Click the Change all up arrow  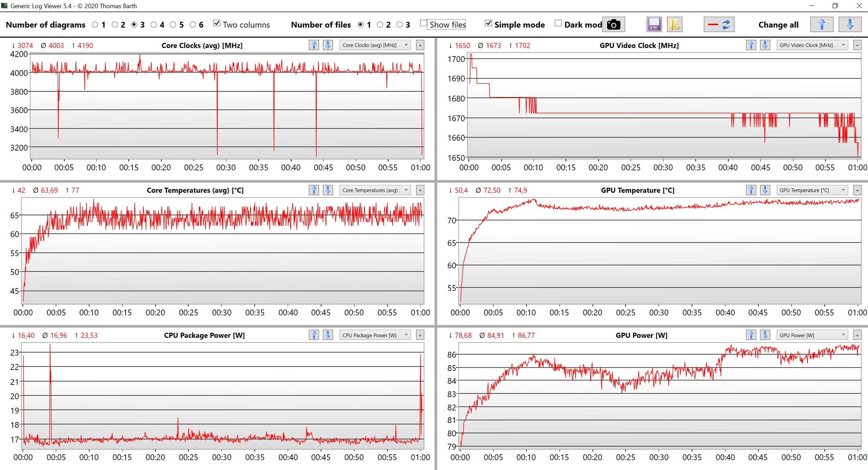point(821,24)
